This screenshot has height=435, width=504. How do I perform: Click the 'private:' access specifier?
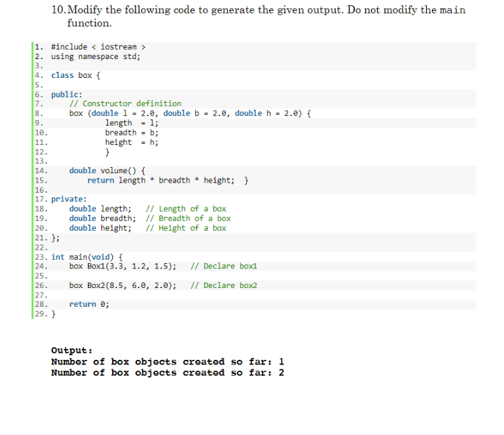[x=68, y=199]
